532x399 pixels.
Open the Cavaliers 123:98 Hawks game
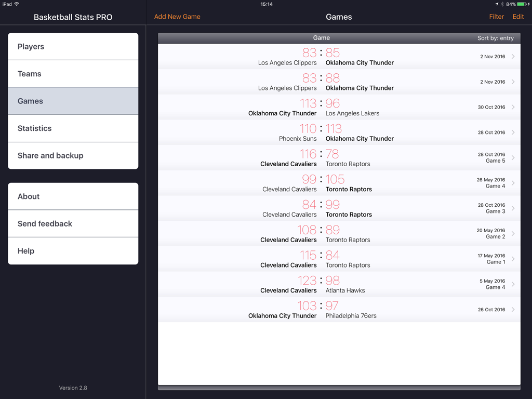click(339, 284)
